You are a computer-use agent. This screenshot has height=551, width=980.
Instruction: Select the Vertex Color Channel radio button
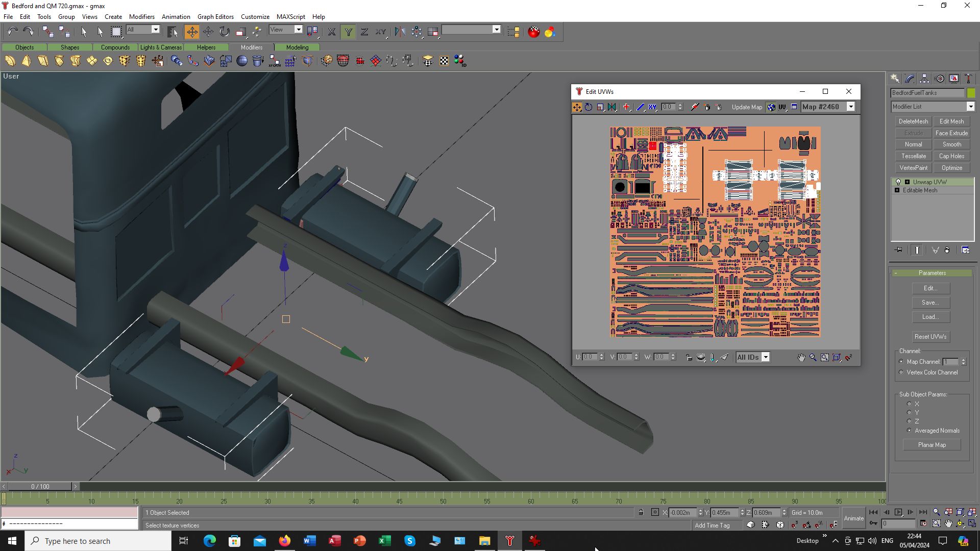pos(901,372)
